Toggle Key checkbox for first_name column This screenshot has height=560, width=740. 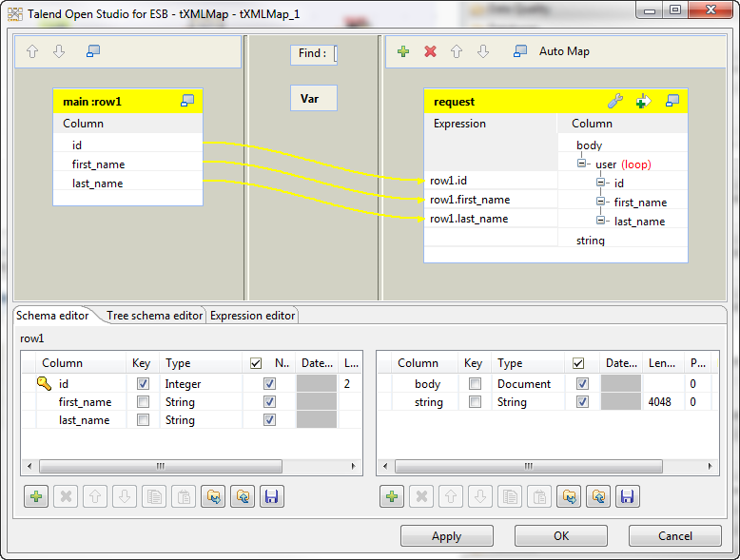pos(143,402)
